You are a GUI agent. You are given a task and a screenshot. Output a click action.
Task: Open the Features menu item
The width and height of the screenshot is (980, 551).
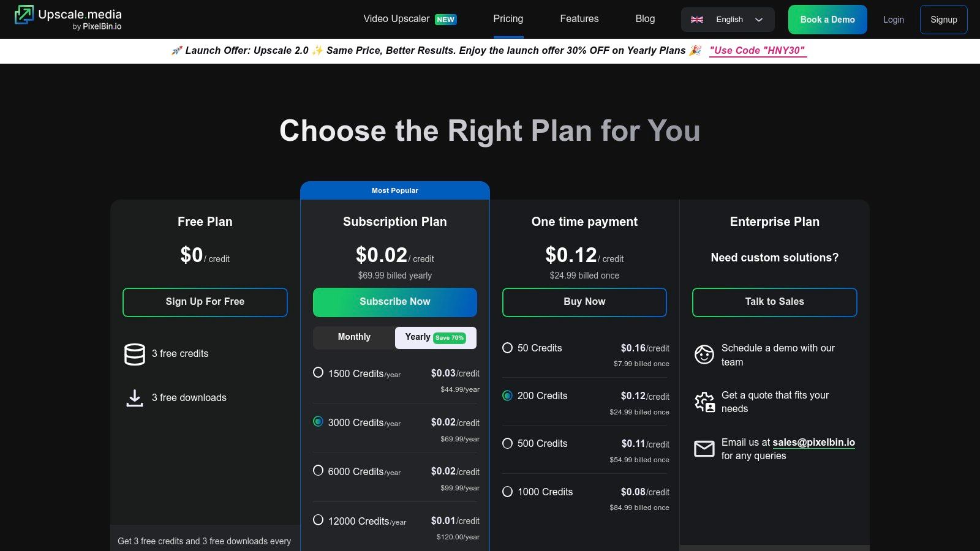[579, 19]
